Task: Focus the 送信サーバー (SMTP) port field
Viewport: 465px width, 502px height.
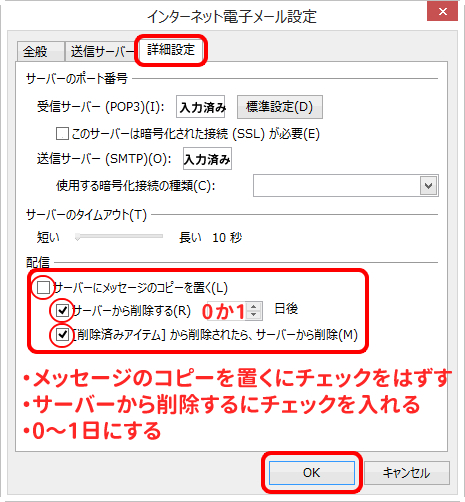Action: (x=207, y=159)
